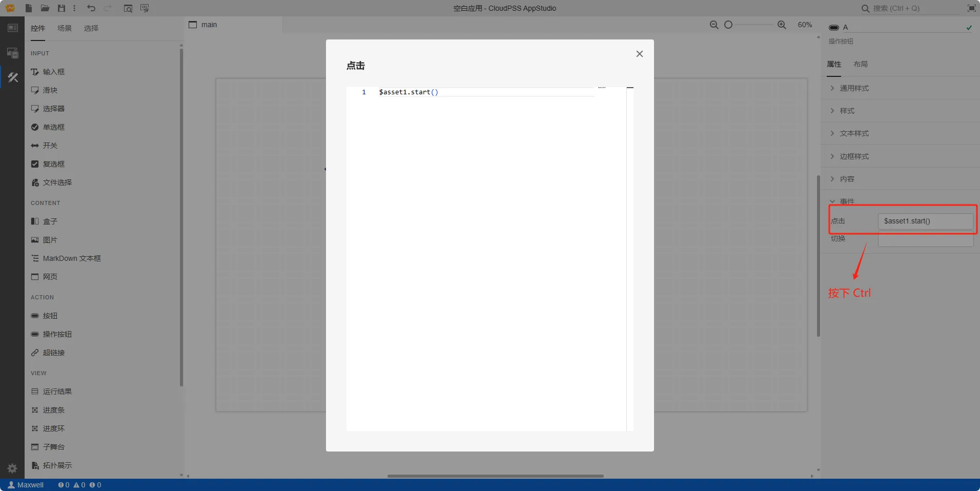Expand the 内容 section
Viewport: 980px width, 491px height.
(901, 179)
